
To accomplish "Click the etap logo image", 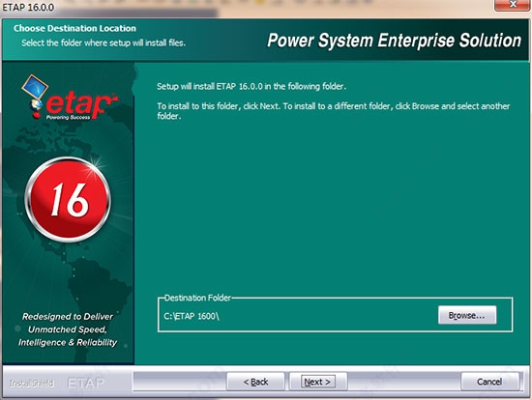I will tap(70, 98).
